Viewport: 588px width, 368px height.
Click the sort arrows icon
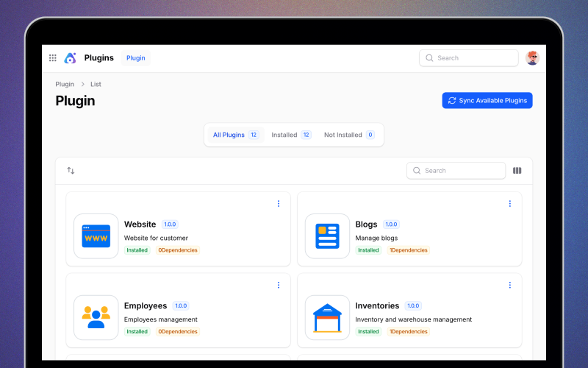pos(71,171)
